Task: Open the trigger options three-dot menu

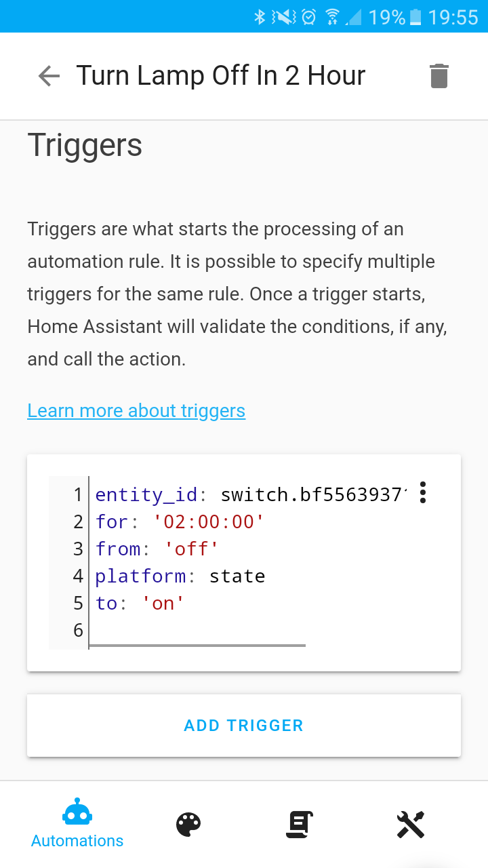Action: pos(422,493)
